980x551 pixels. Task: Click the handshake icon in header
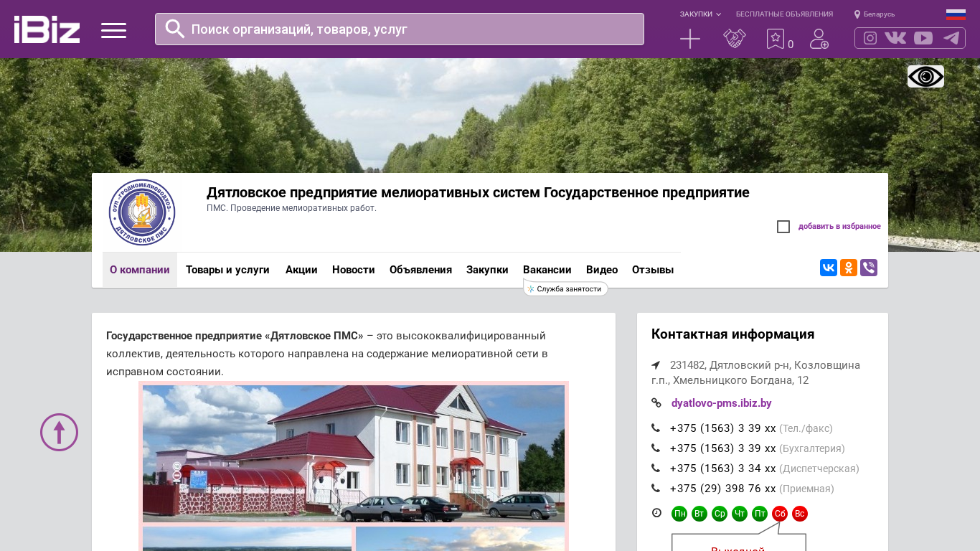click(x=735, y=39)
